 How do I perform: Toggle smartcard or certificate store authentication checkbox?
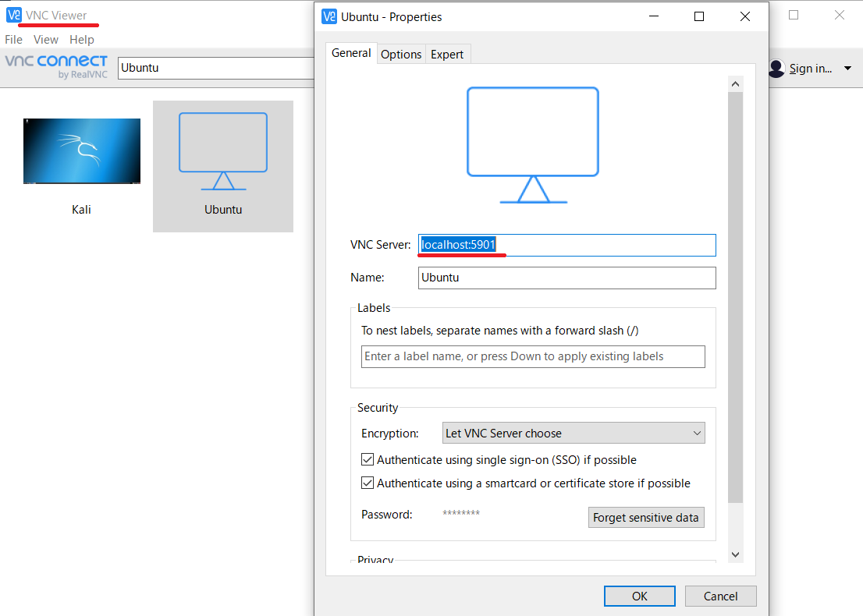tap(368, 483)
